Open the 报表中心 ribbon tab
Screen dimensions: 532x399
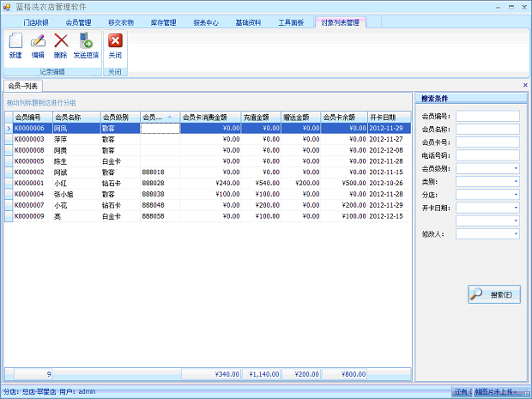click(206, 22)
